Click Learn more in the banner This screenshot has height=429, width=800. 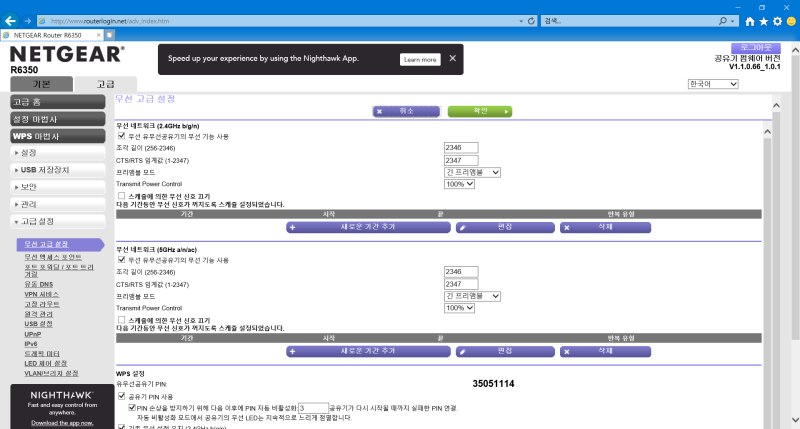pos(420,59)
